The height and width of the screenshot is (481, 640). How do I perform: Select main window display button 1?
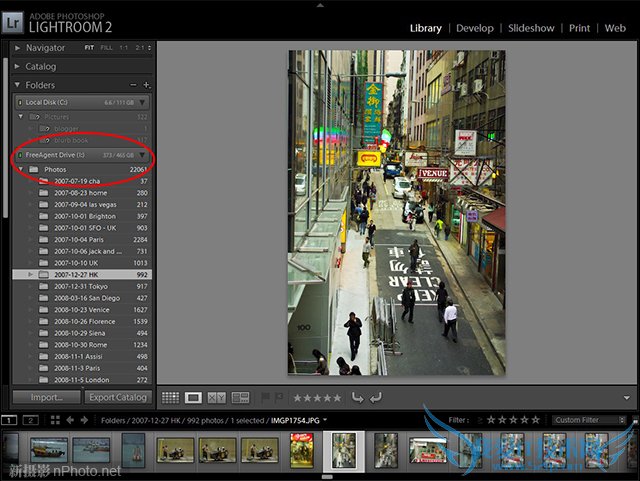click(8, 421)
